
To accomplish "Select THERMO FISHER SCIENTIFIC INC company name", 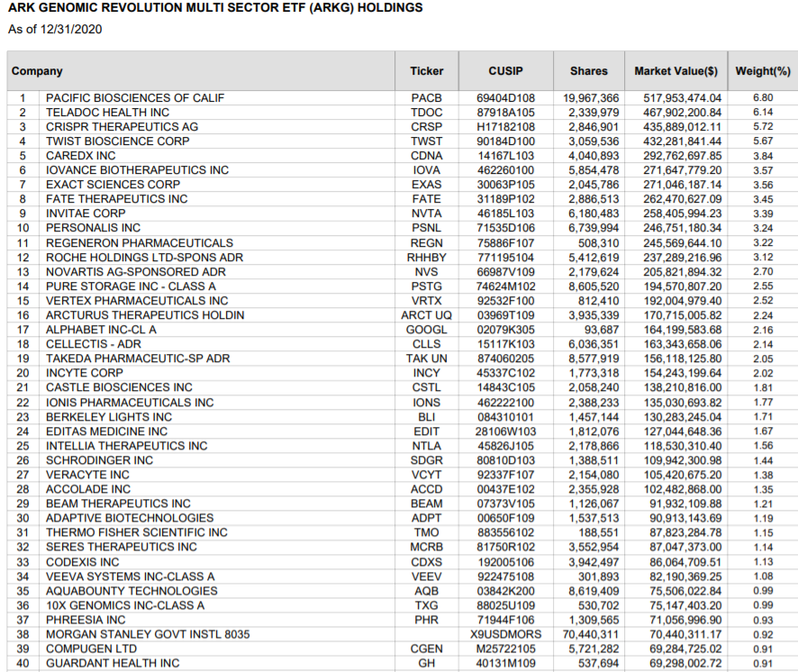I will (137, 532).
